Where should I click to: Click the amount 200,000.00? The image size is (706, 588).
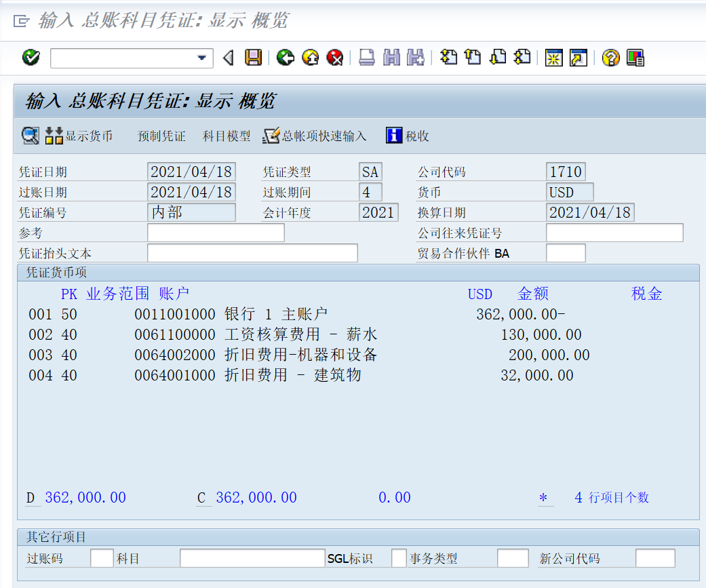pyautogui.click(x=549, y=354)
